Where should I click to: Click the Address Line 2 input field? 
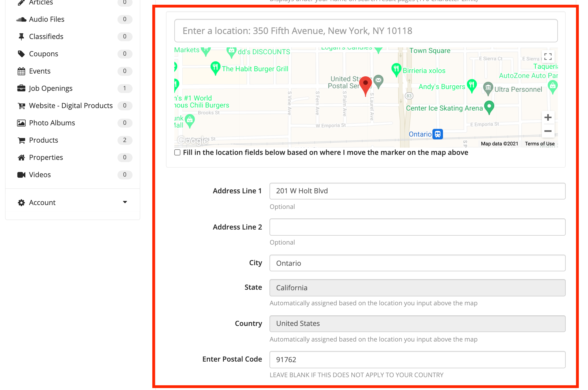coord(417,227)
